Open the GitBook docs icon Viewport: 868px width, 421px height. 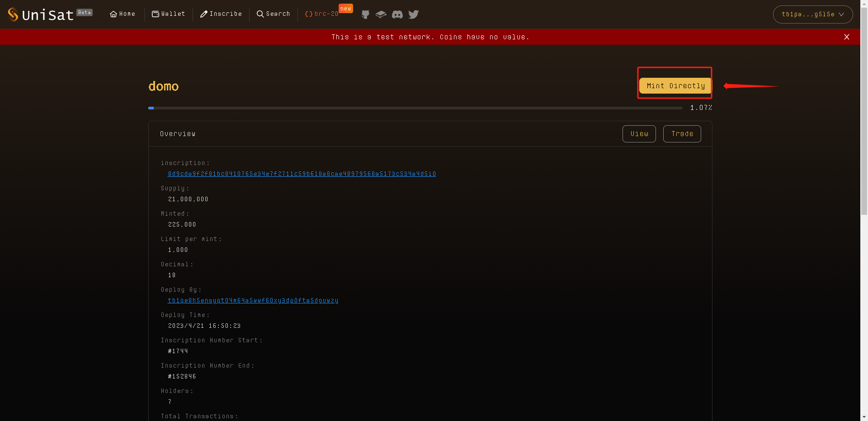[x=381, y=14]
